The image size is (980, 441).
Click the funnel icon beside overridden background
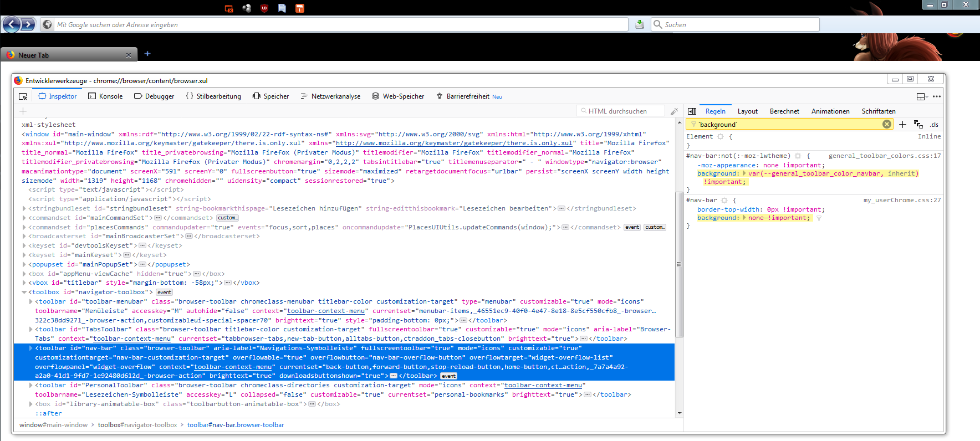(819, 218)
